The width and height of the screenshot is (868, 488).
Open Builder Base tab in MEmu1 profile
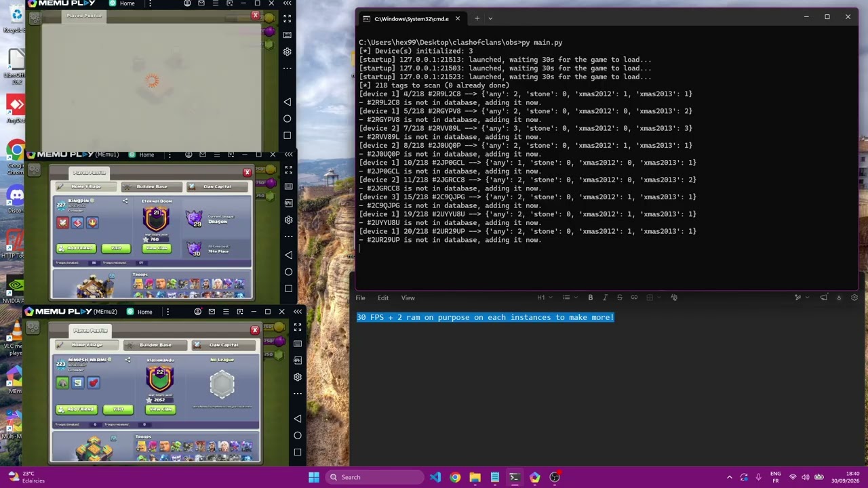coord(151,187)
